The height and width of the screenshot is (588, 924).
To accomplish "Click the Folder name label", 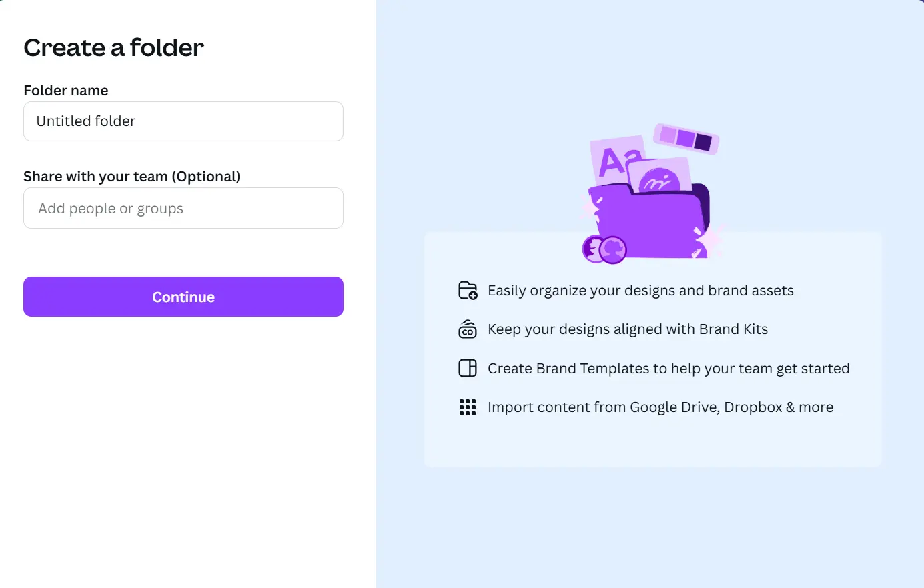I will (66, 90).
